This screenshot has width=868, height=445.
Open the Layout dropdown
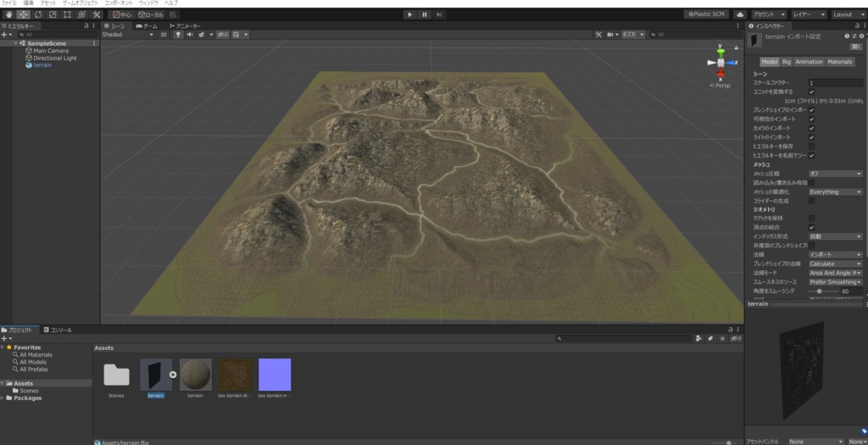tap(848, 14)
